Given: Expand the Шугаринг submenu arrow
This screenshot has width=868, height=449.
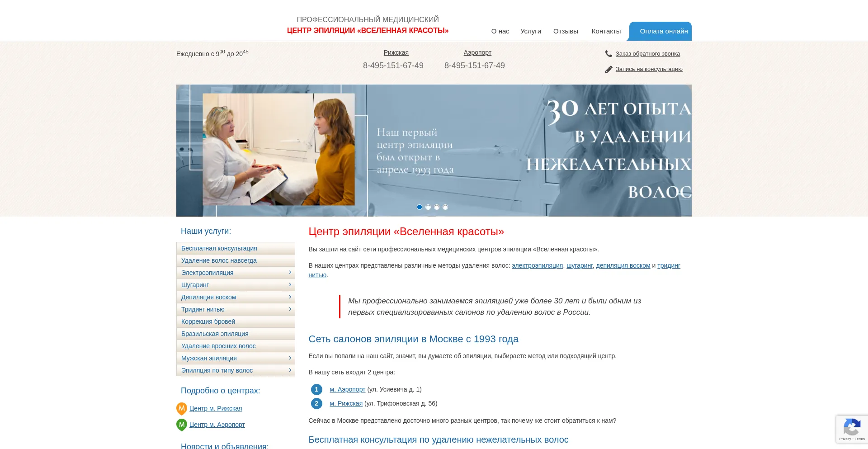Looking at the screenshot, I should point(290,285).
